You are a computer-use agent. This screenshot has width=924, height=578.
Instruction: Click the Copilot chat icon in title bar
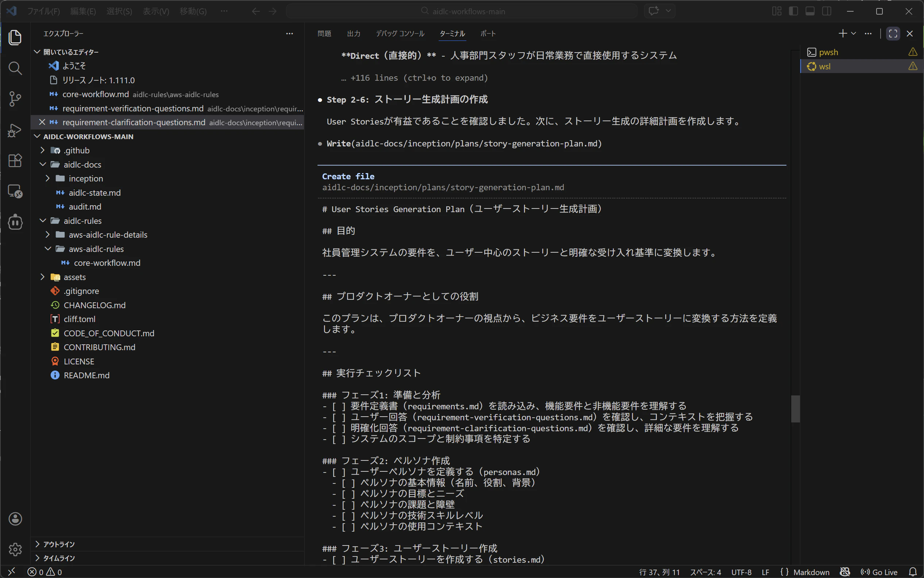(x=654, y=11)
